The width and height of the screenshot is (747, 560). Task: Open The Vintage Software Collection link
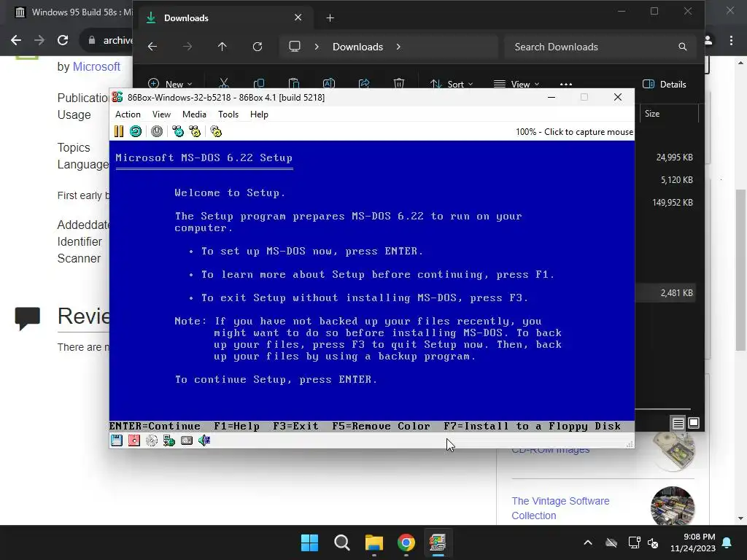pyautogui.click(x=560, y=508)
